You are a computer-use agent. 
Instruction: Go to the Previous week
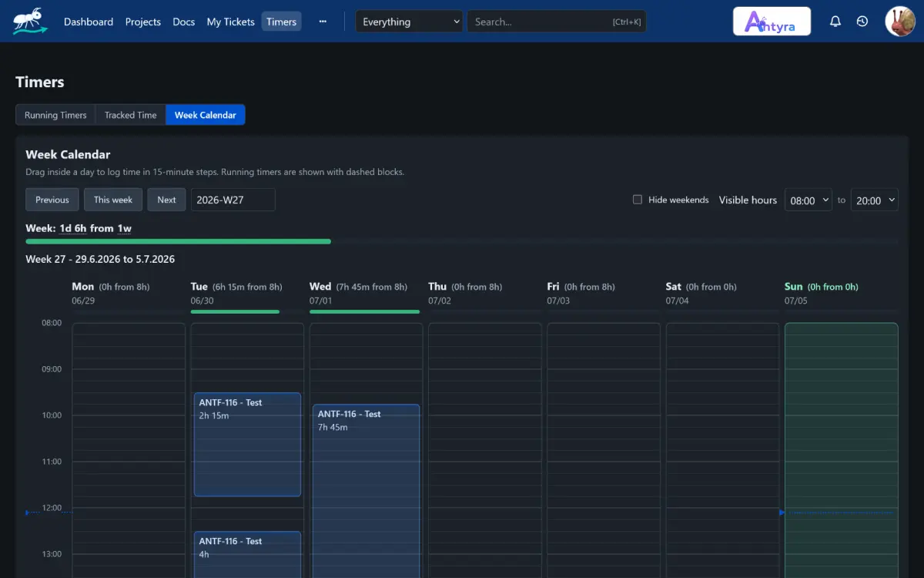point(52,200)
